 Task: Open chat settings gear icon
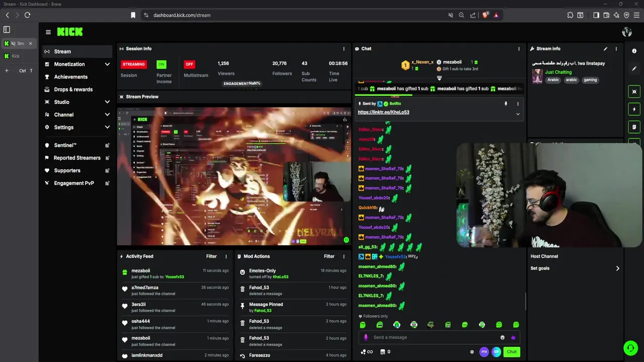(472, 352)
